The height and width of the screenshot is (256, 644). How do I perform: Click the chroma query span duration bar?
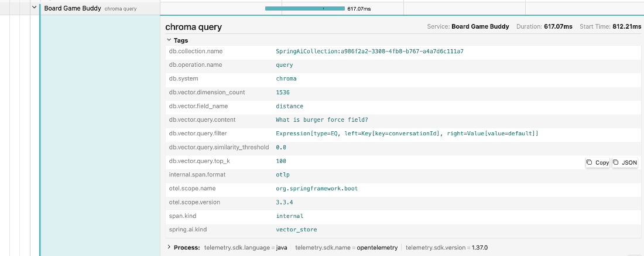[x=305, y=8]
